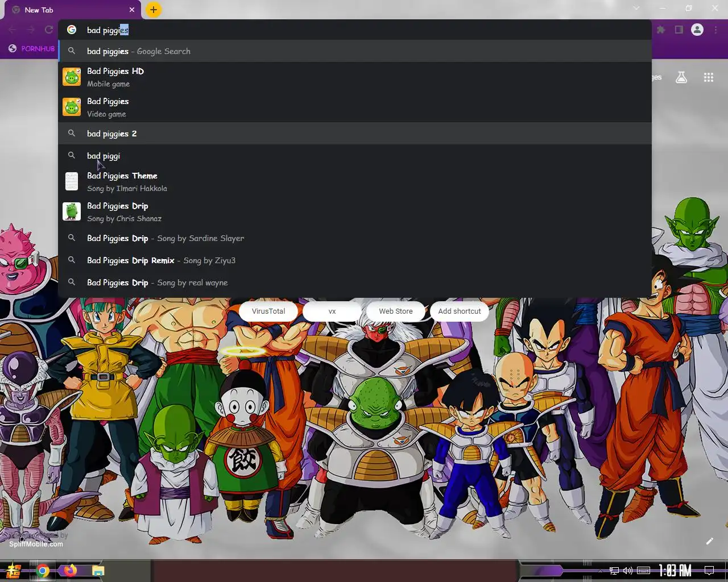
Task: Open the Google apps grid
Action: [x=709, y=77]
